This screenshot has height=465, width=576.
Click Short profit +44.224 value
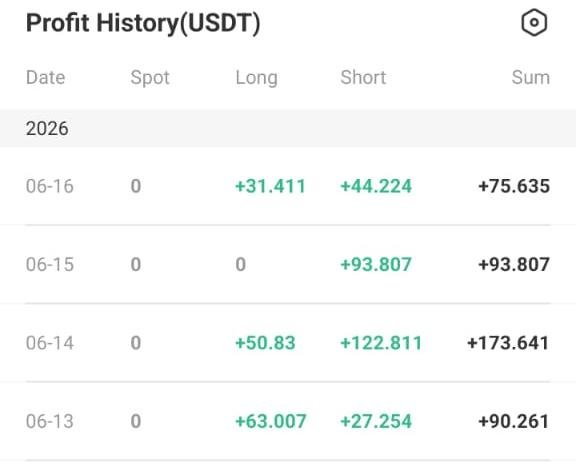pyautogui.click(x=376, y=186)
